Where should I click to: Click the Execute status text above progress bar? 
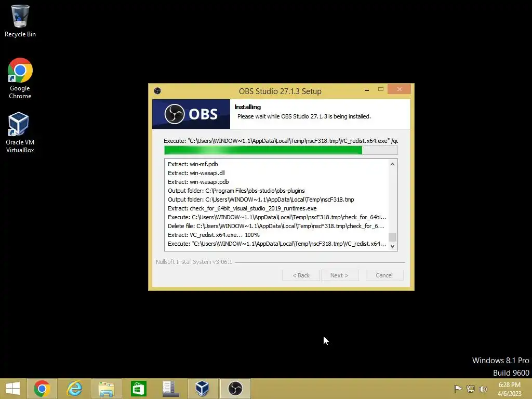pos(281,141)
